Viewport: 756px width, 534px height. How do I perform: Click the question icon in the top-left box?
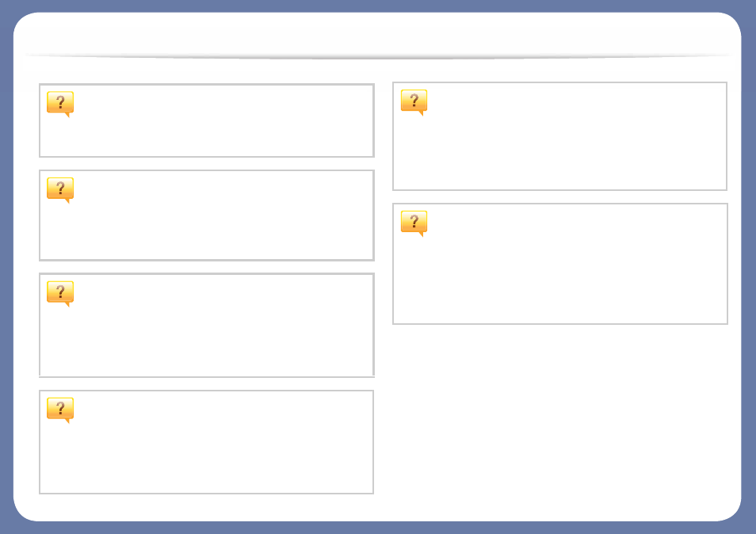[60, 104]
